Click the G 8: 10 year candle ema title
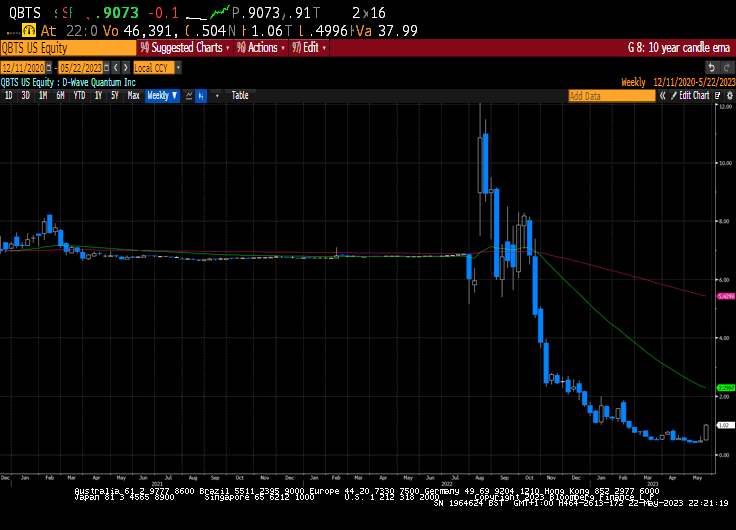The image size is (736, 530). tap(679, 48)
